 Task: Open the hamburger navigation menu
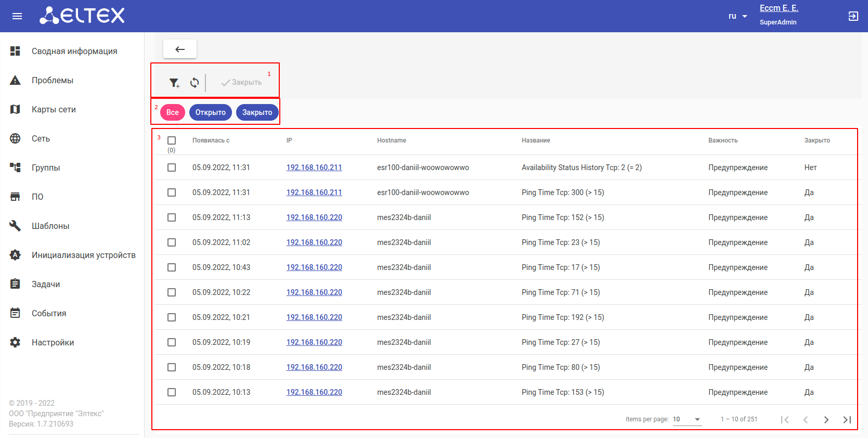click(x=17, y=16)
